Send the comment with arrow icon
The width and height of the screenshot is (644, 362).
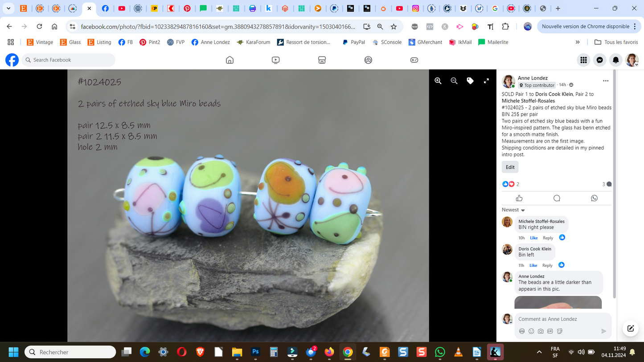[x=604, y=331]
